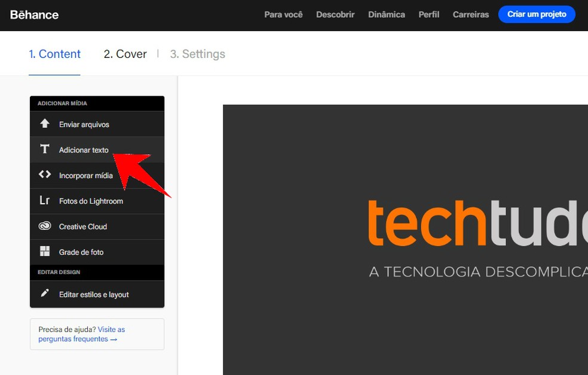Open the Creative Cloud logo icon
588x375 pixels.
45,226
